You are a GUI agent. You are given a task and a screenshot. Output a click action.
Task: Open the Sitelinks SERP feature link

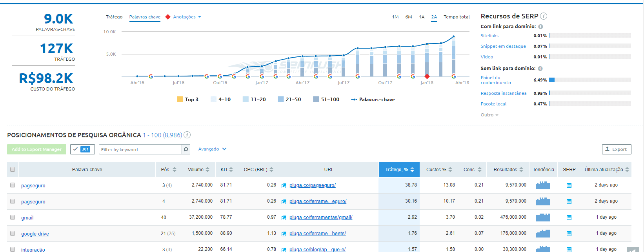coord(489,36)
